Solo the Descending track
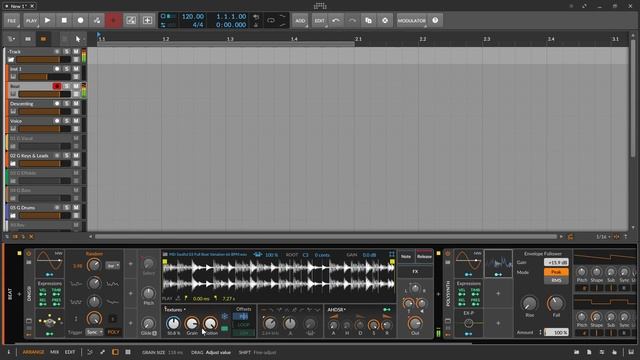 (67, 104)
